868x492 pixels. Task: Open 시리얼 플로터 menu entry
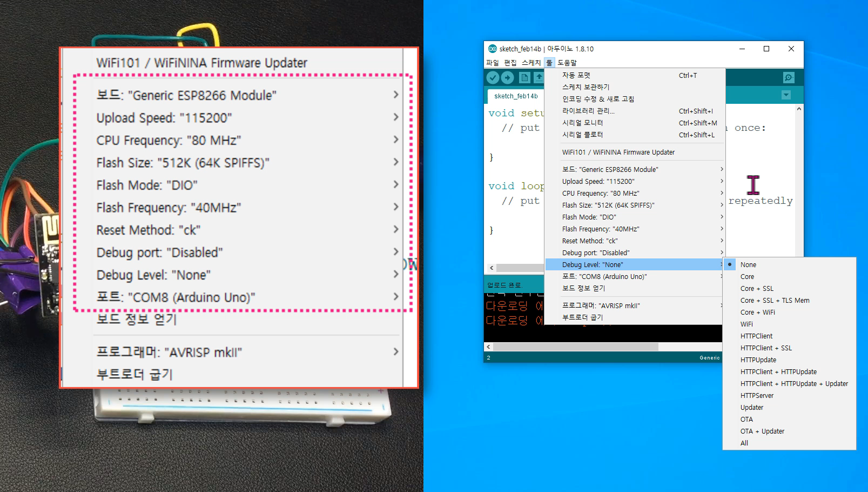[635, 135]
